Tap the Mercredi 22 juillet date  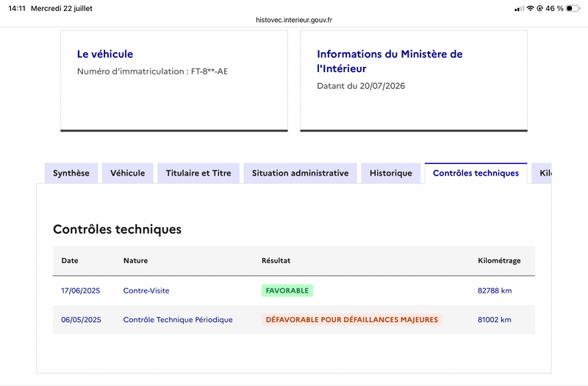point(62,8)
